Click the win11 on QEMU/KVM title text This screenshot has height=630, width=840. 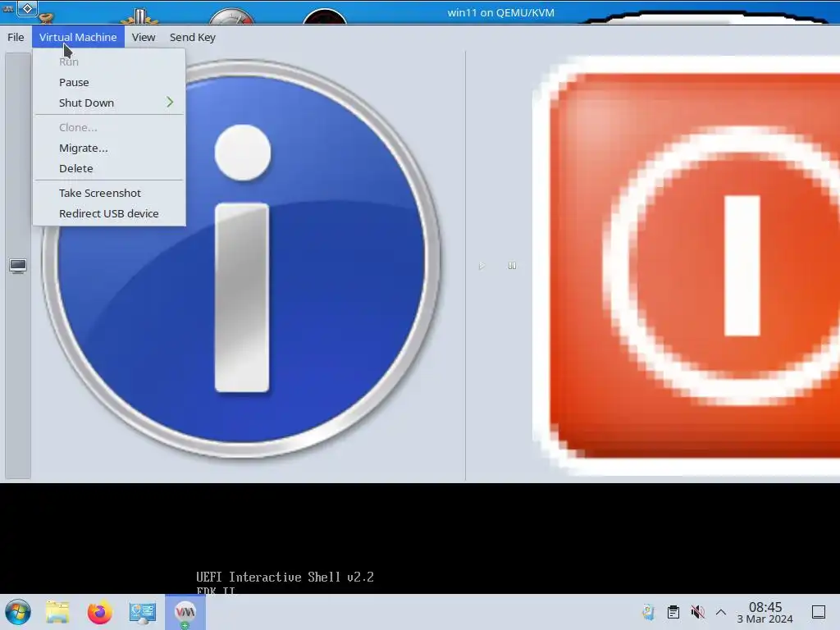pyautogui.click(x=501, y=12)
